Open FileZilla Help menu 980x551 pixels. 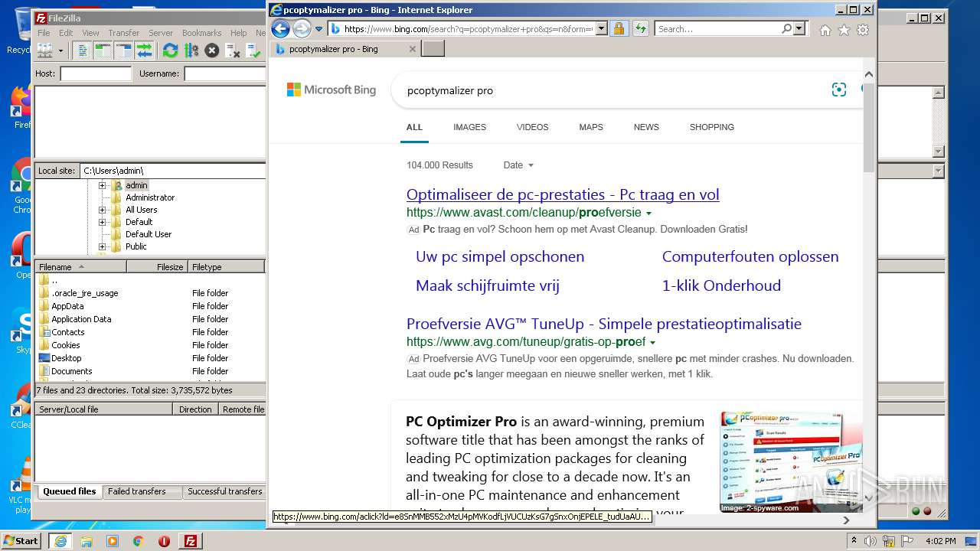coord(239,33)
